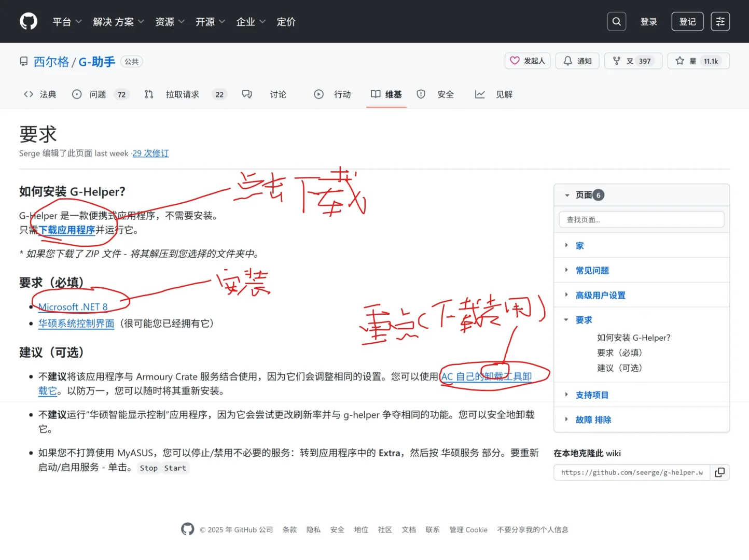Fork the repository using the 叉 icon
Screen dimensions: 749x560
pyautogui.click(x=616, y=61)
